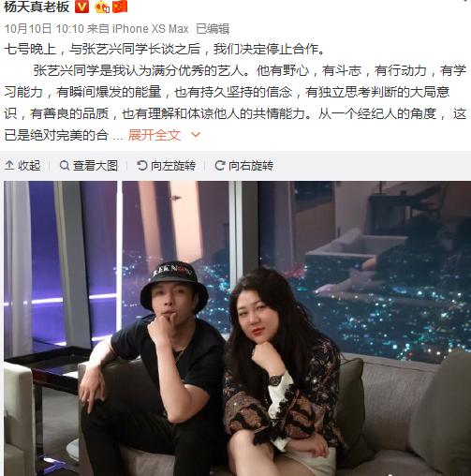The width and height of the screenshot is (471, 476).
Task: Click the iPhone XS Max source link
Action: point(150,29)
